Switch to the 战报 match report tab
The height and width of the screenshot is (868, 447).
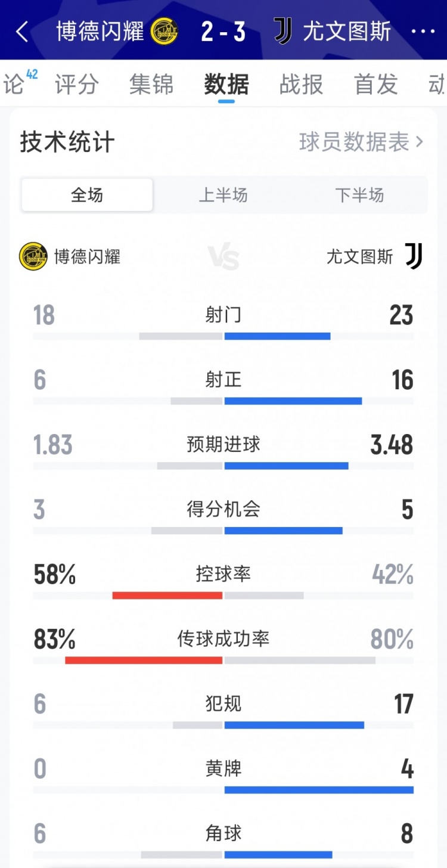click(x=301, y=85)
